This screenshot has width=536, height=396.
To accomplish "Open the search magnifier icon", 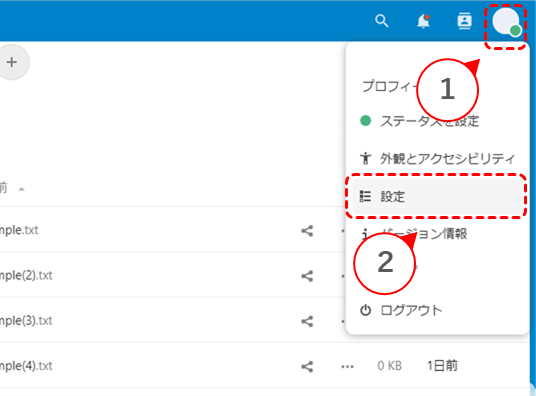I will point(381,21).
